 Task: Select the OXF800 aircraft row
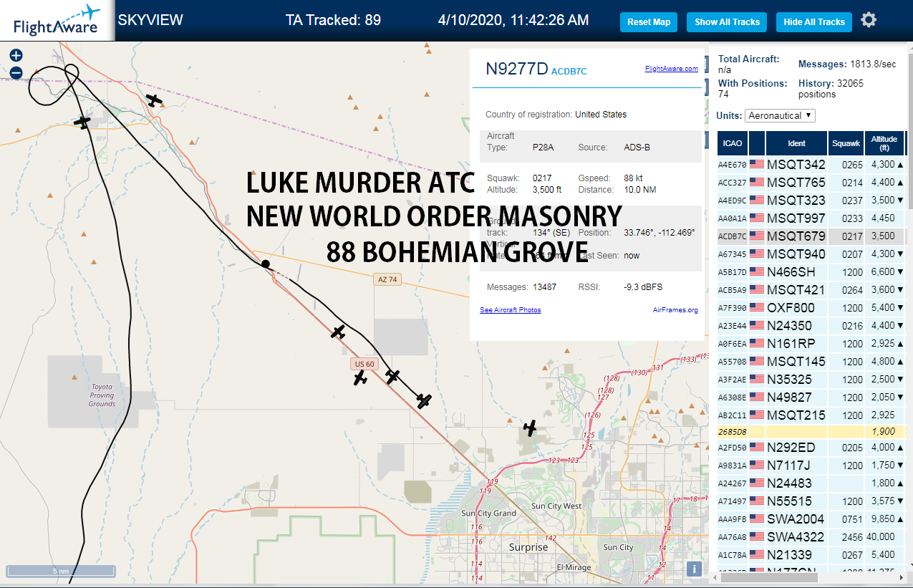811,308
